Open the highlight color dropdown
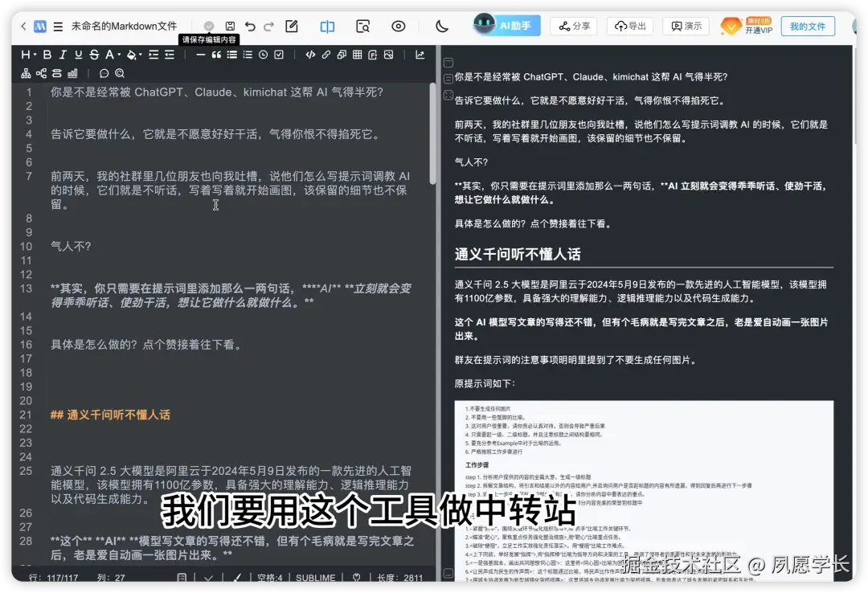The image size is (868, 593). (x=140, y=55)
